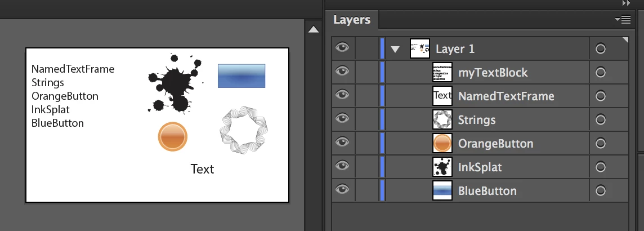Open the Layers panel flyout menu
This screenshot has height=231, width=644.
(x=623, y=19)
